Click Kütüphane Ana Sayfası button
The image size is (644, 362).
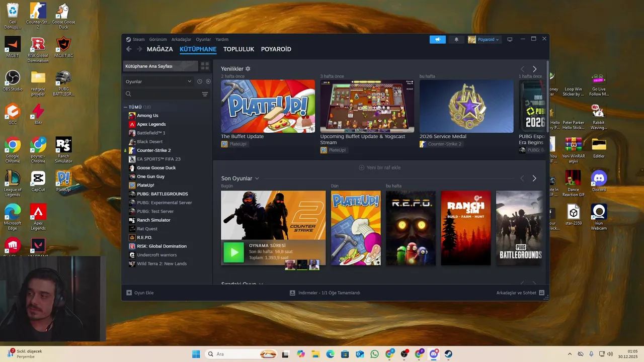pyautogui.click(x=160, y=66)
